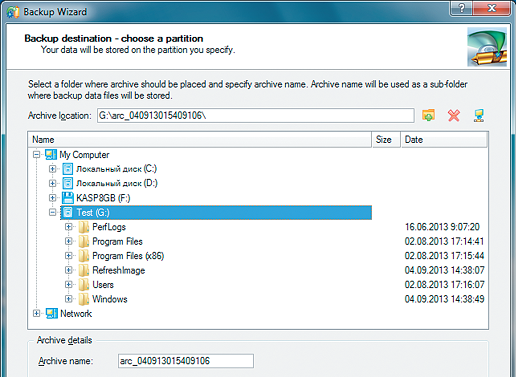Select Локальный диск (D:) in the tree
Screen dimensions: 516x377
point(117,183)
